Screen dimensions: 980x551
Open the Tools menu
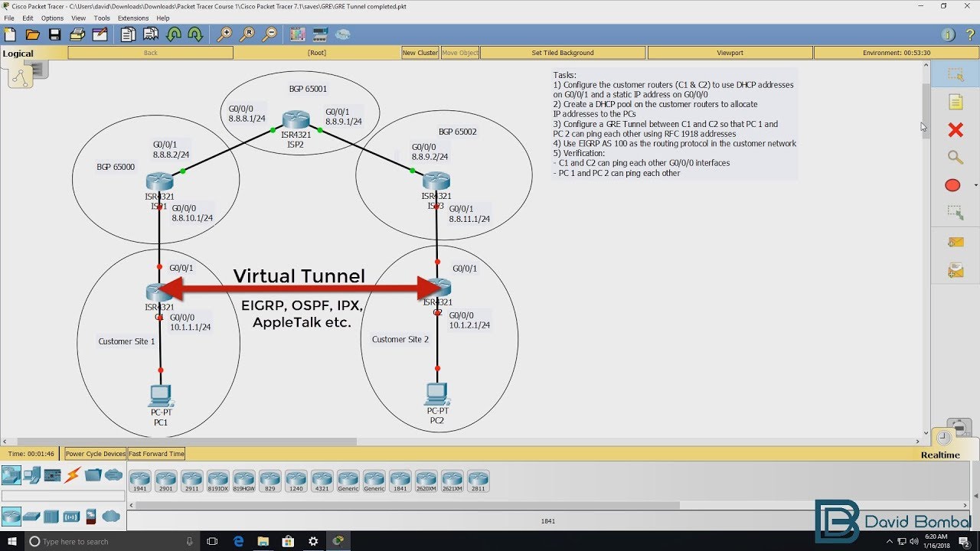pyautogui.click(x=102, y=18)
